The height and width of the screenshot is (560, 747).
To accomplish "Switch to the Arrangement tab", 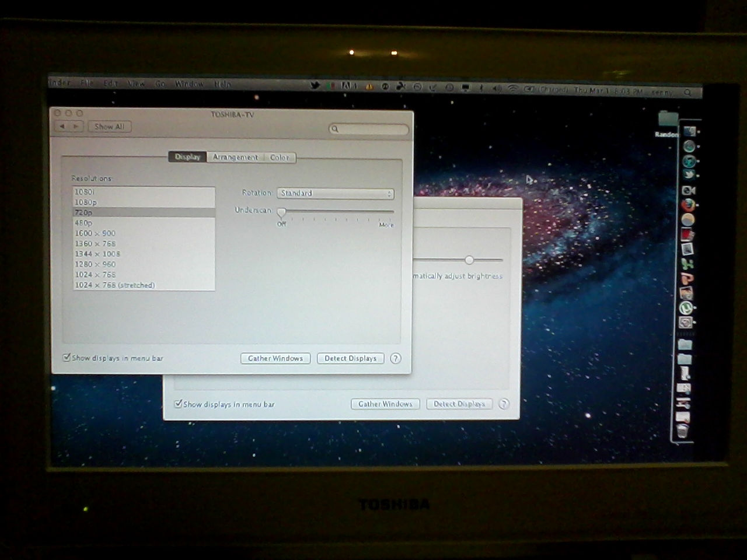I will (235, 157).
